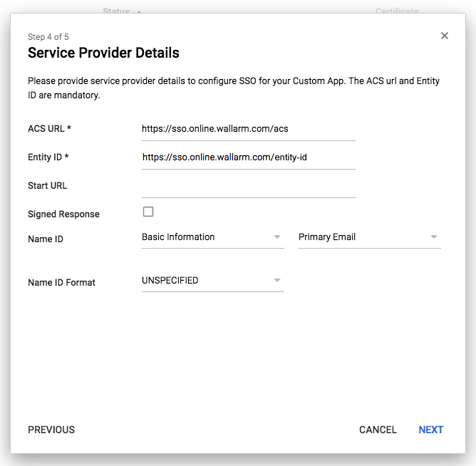Click the sort arrow next to Status

click(x=139, y=11)
